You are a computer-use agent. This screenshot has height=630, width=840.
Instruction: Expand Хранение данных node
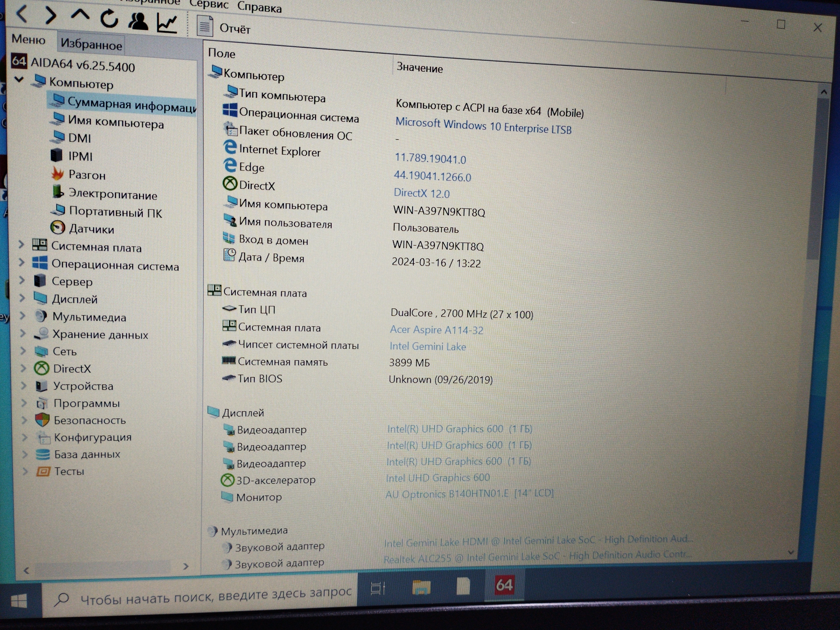23,333
